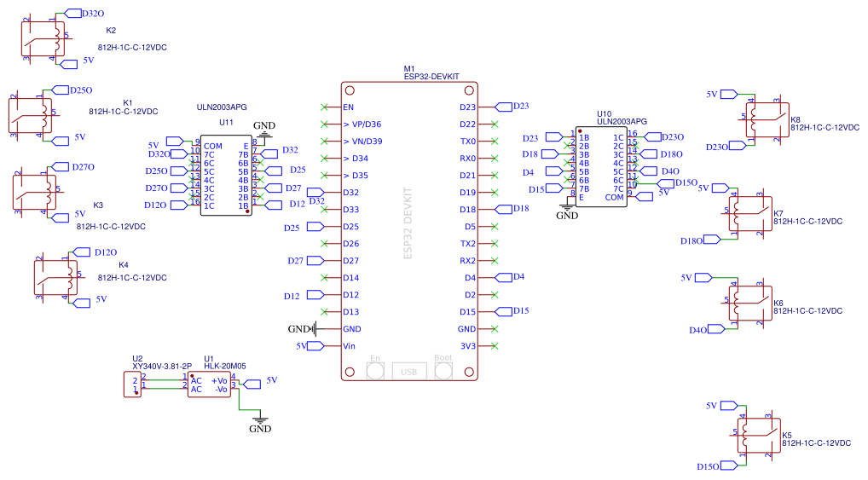
Task: Select the XY340V-3.81-2P label
Action: [x=162, y=367]
